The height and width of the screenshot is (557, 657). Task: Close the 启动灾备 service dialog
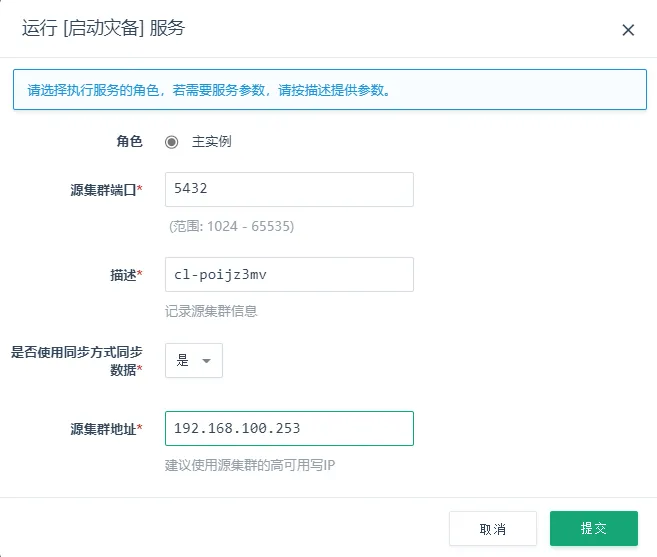coord(628,30)
